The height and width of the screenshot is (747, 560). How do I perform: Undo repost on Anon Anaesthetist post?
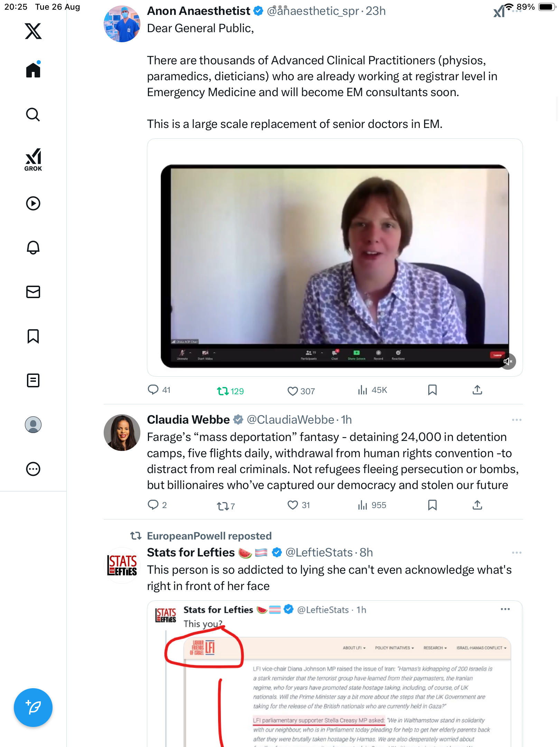point(230,391)
